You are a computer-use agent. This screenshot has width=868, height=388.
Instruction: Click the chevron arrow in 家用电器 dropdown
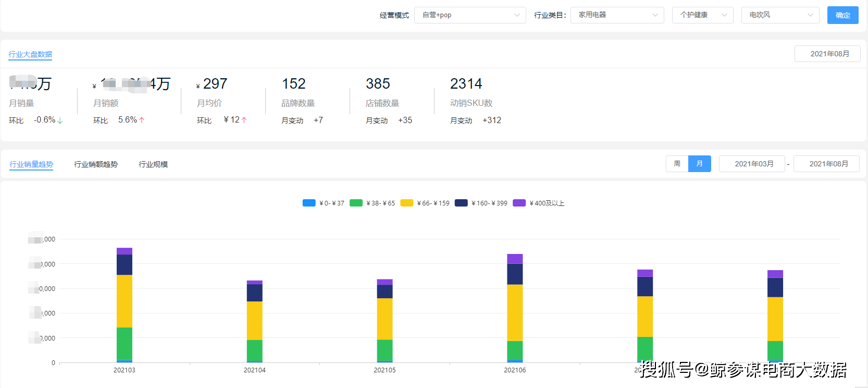pyautogui.click(x=655, y=15)
